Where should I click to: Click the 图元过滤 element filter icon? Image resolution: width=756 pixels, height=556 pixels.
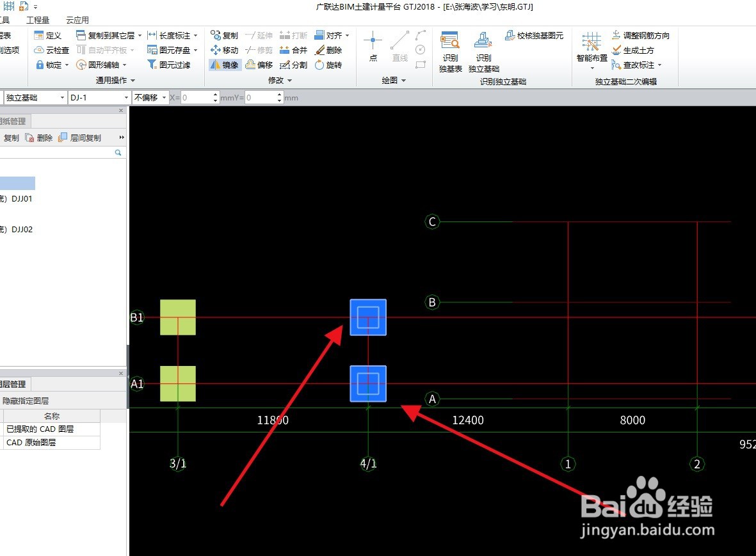pyautogui.click(x=152, y=65)
